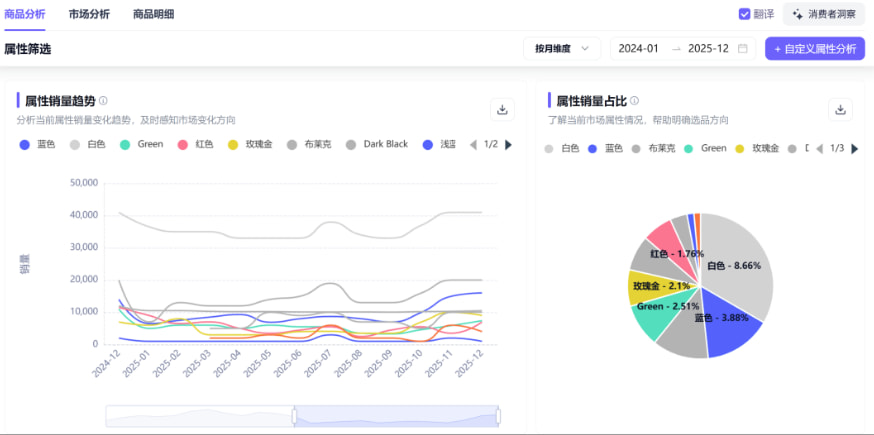Image resolution: width=874 pixels, height=435 pixels.
Task: Open the 商品明细 tab
Action: 153,14
